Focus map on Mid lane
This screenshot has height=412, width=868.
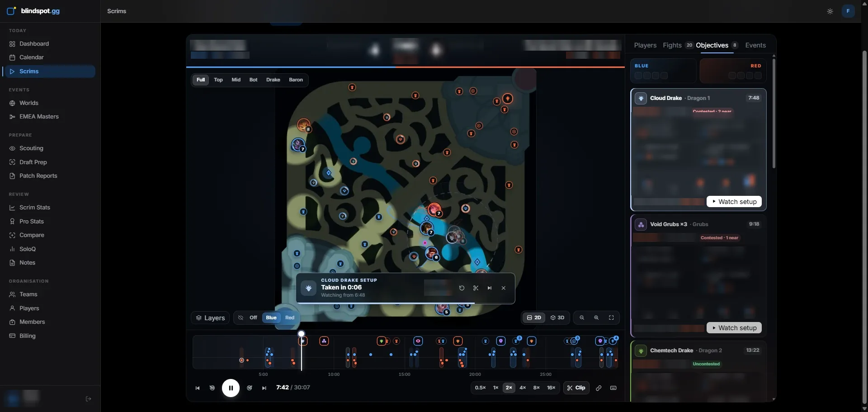tap(236, 80)
